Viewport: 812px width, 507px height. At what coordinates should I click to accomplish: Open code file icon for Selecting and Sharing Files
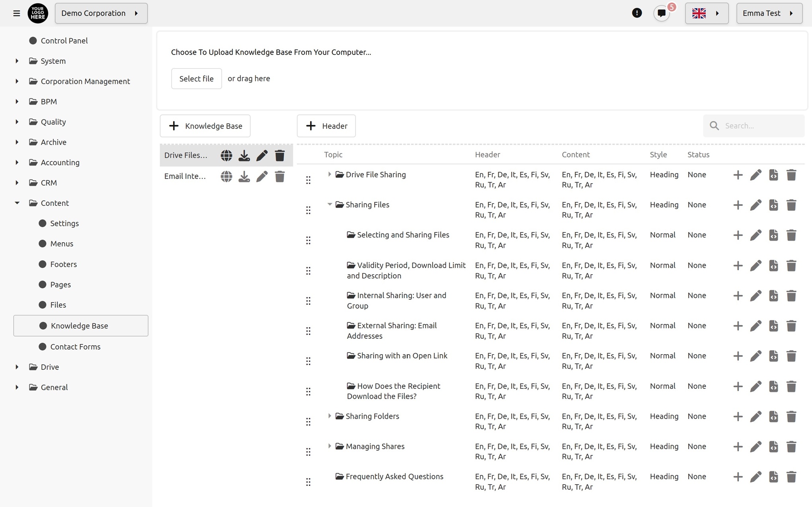773,235
